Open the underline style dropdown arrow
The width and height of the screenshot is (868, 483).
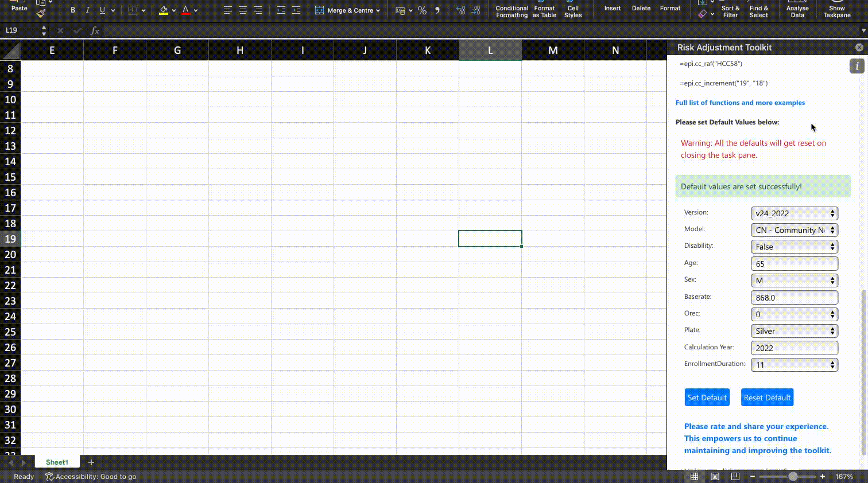point(113,10)
